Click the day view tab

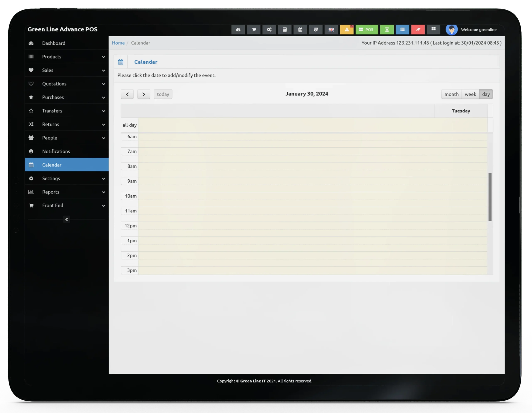click(486, 94)
